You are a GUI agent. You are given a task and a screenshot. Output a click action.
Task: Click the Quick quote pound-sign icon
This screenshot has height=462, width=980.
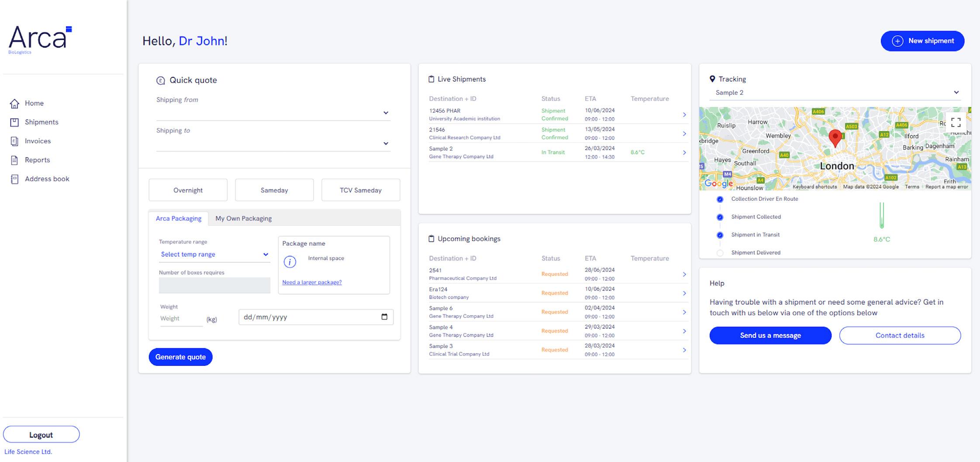click(x=160, y=80)
